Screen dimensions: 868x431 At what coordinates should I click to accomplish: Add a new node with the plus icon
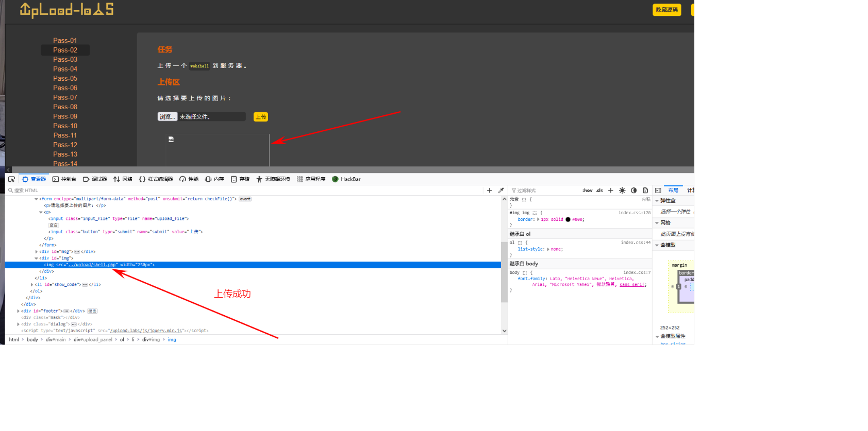click(x=489, y=191)
